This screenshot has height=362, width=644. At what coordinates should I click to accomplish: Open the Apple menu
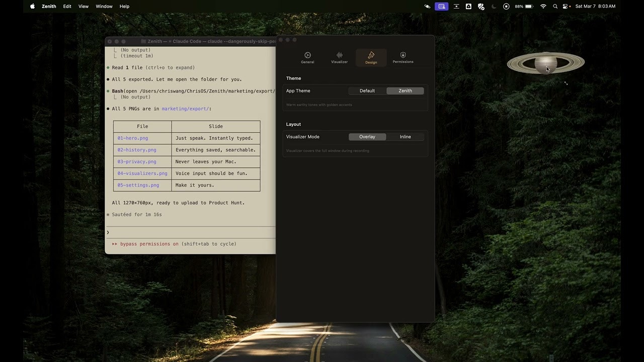33,7
